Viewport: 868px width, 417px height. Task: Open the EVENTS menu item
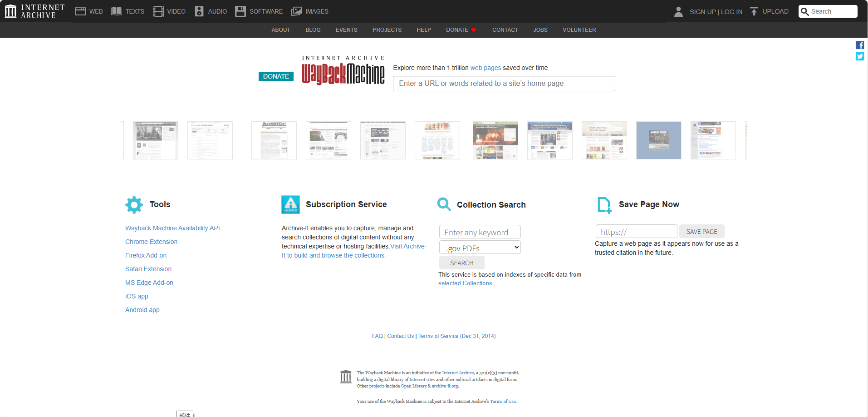click(x=347, y=30)
